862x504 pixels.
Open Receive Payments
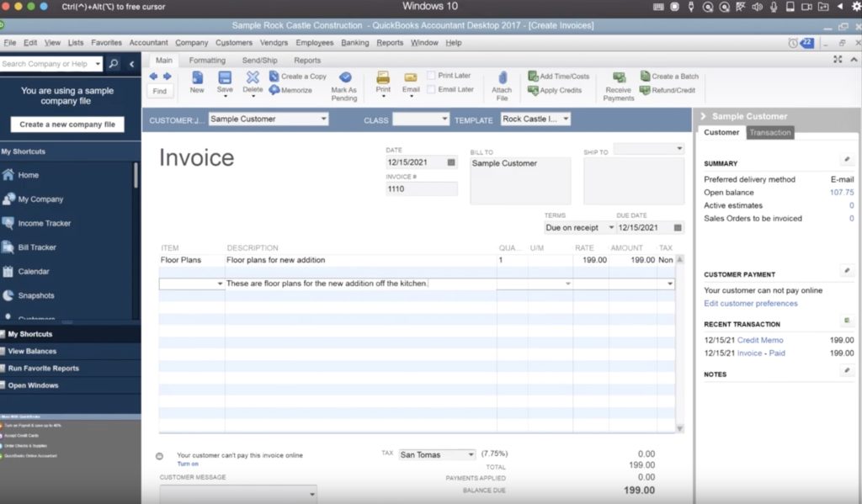coord(619,87)
